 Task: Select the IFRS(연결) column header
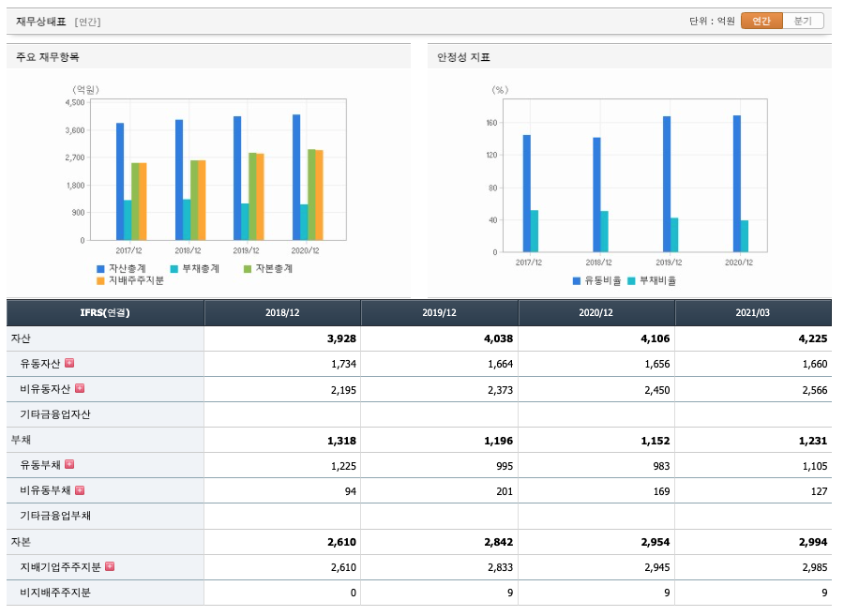(x=105, y=312)
